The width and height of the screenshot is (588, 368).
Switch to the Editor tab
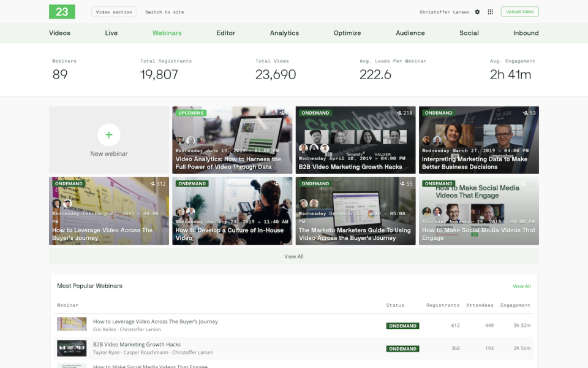pos(225,33)
